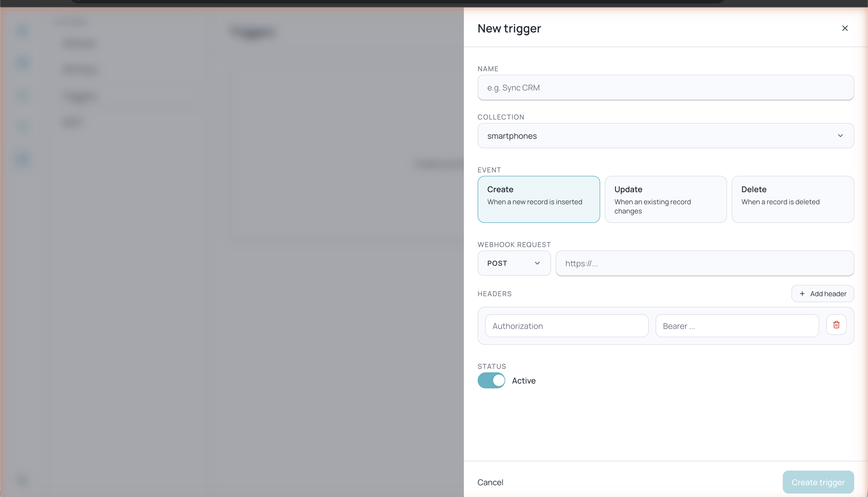Close the New trigger panel

[845, 28]
